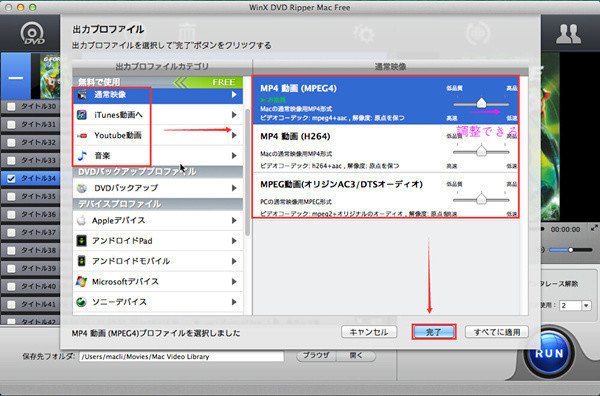Screen dimensions: 600x396
Task: Click the 通常映像 film icon
Action: [82, 95]
